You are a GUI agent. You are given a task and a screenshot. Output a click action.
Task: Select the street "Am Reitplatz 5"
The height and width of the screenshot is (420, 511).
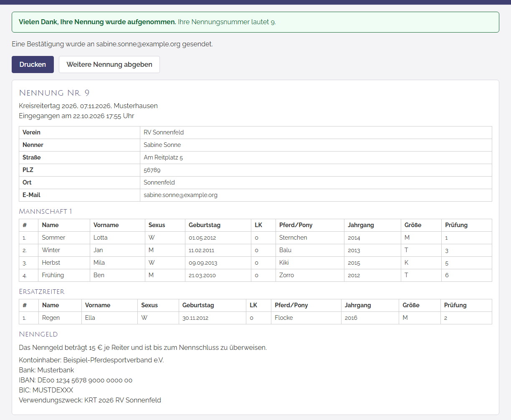coord(163,157)
